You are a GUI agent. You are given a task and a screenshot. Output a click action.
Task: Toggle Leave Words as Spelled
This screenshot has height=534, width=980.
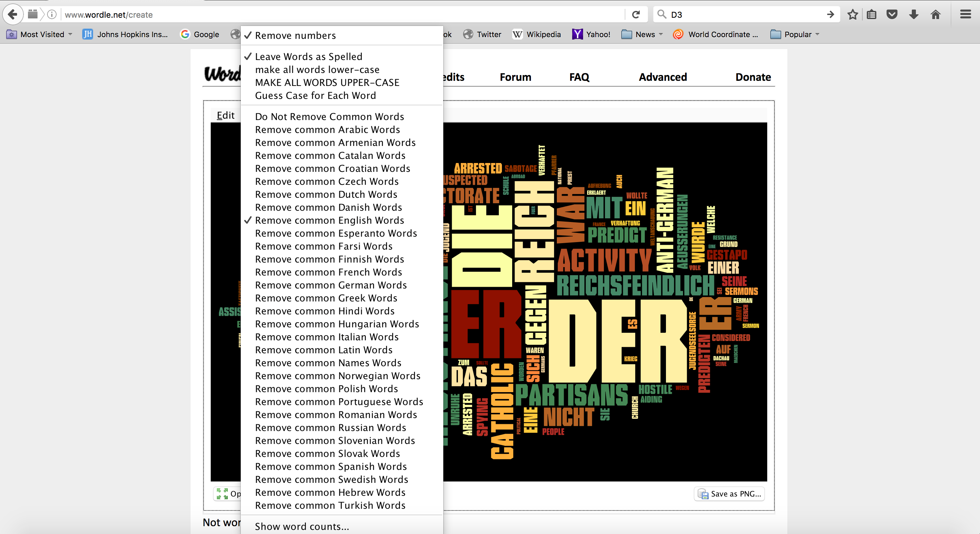(308, 56)
